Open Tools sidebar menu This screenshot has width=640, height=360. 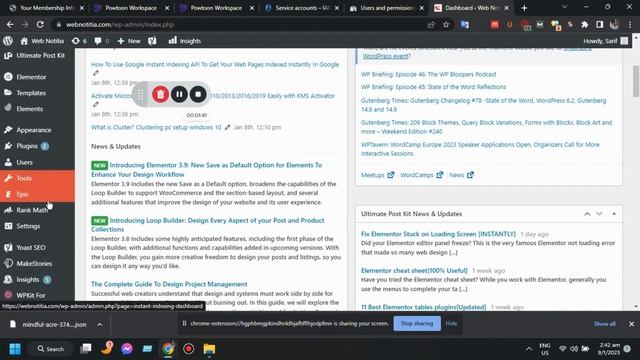click(x=37, y=178)
